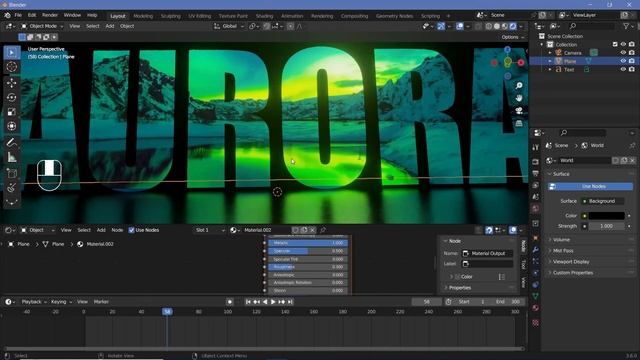Switch to rendered viewport shading
The height and width of the screenshot is (360, 640).
click(513, 26)
